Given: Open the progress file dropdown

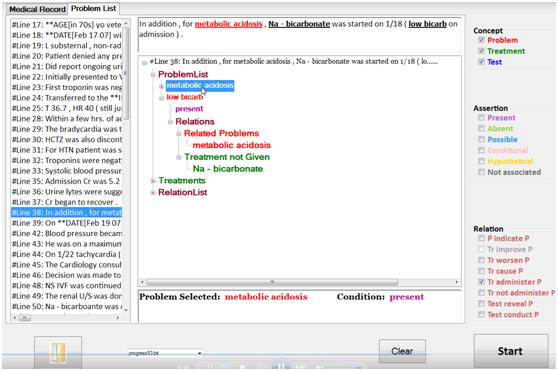Looking at the screenshot, I should [200, 353].
